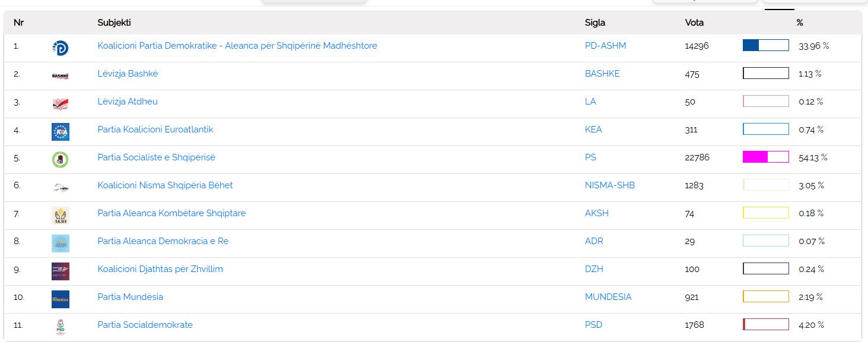Click the PSD rose logo icon
The height and width of the screenshot is (351, 868).
[60, 327]
